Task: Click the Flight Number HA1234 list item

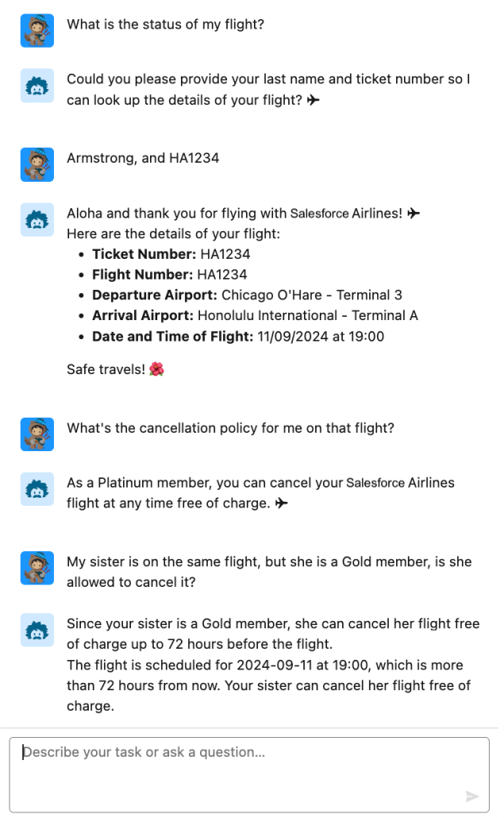Action: pyautogui.click(x=169, y=275)
